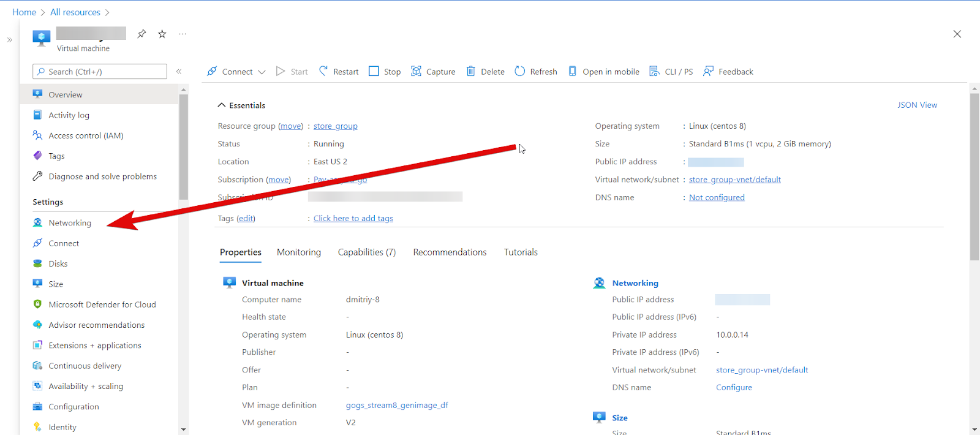The width and height of the screenshot is (980, 435).
Task: Click the Access control people icon
Action: coord(37,135)
